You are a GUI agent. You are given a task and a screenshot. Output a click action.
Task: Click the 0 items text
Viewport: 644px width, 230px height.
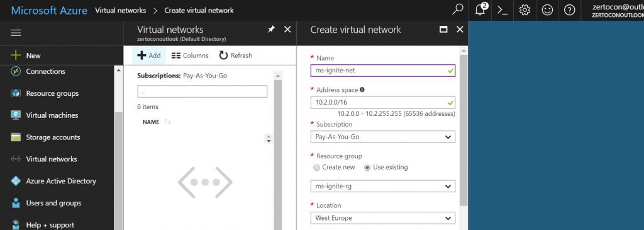tap(147, 107)
